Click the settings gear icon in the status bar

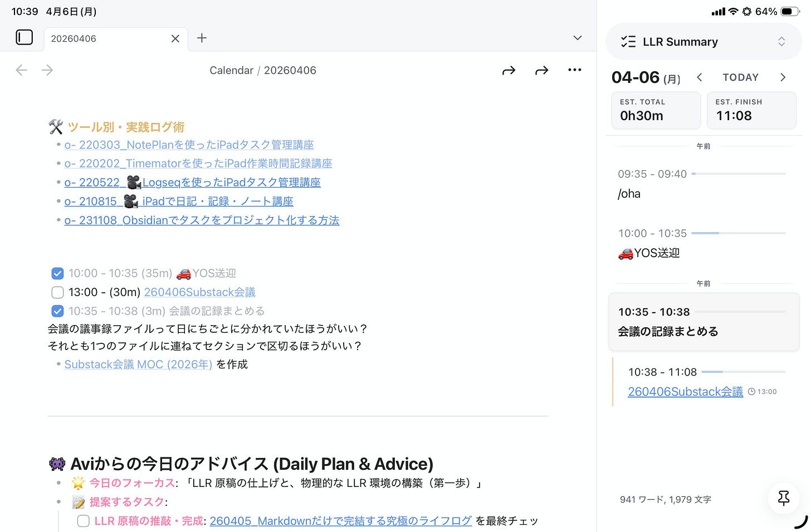pos(746,11)
